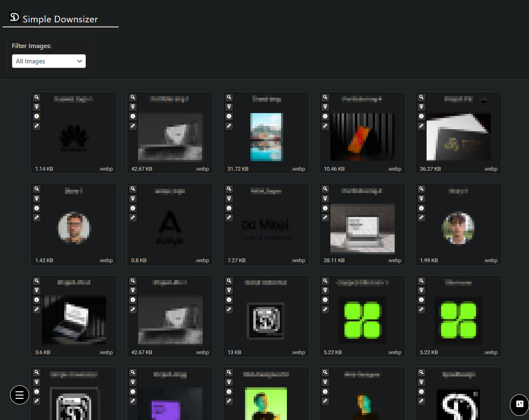Open the Filter Images dropdown showing All Images
This screenshot has height=420, width=529.
click(49, 61)
